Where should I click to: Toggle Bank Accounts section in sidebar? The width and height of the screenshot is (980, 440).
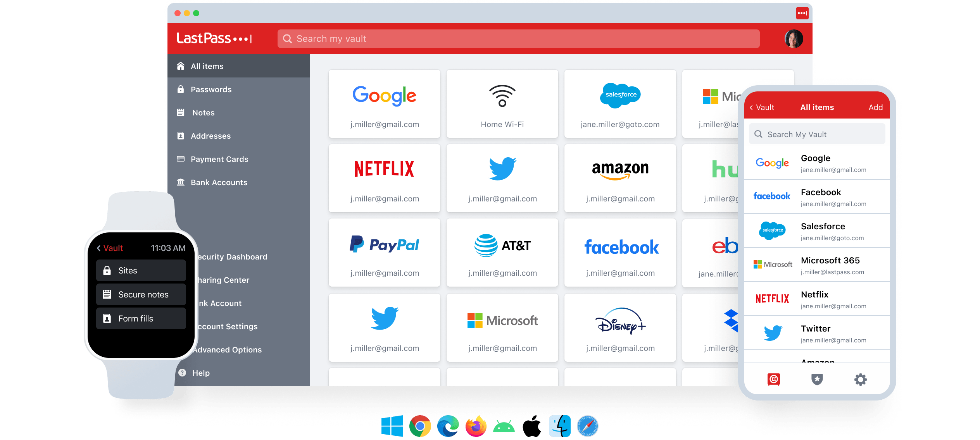pos(218,182)
